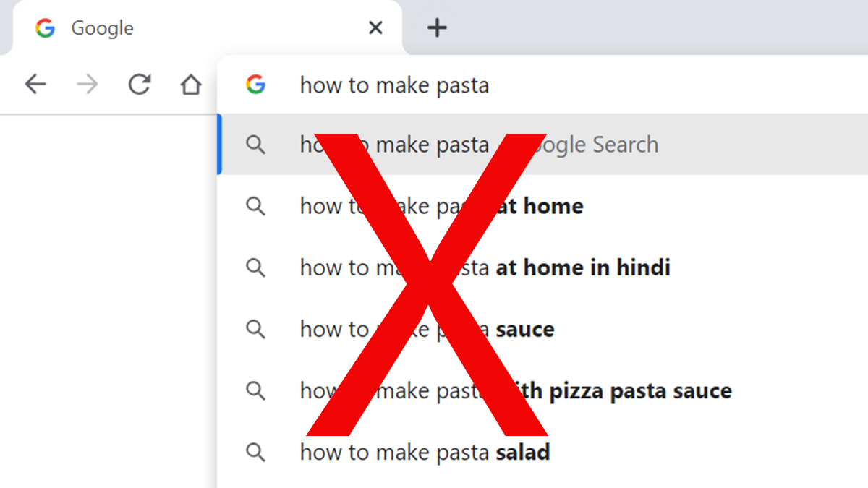
Task: Go to the home page icon
Action: point(191,85)
